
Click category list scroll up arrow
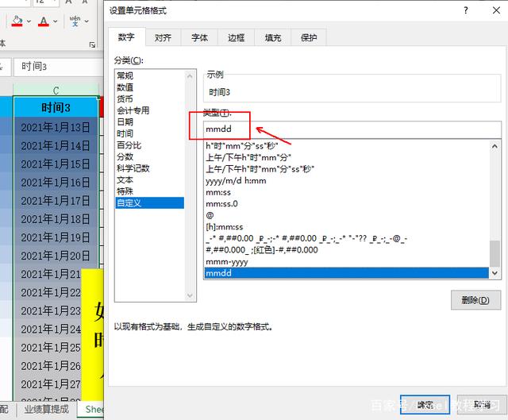click(x=190, y=76)
